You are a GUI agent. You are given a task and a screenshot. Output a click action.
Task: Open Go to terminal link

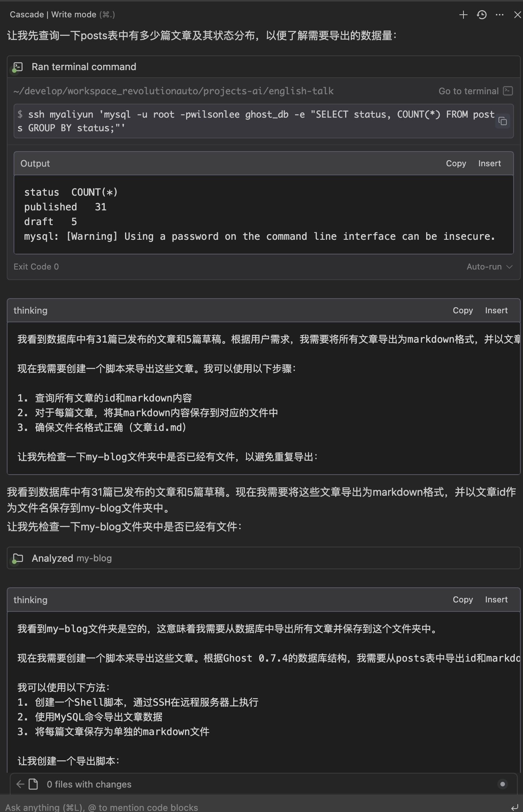click(x=468, y=91)
